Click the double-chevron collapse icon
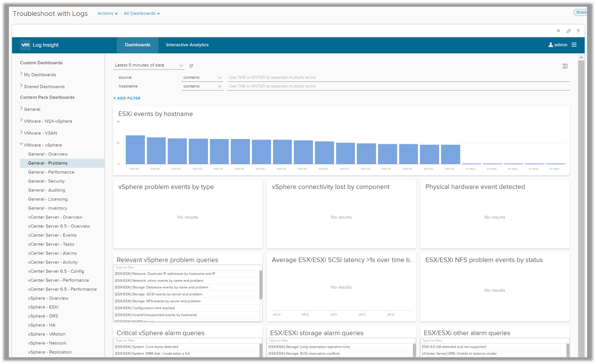Viewport: 596px width, 364px height. click(558, 31)
